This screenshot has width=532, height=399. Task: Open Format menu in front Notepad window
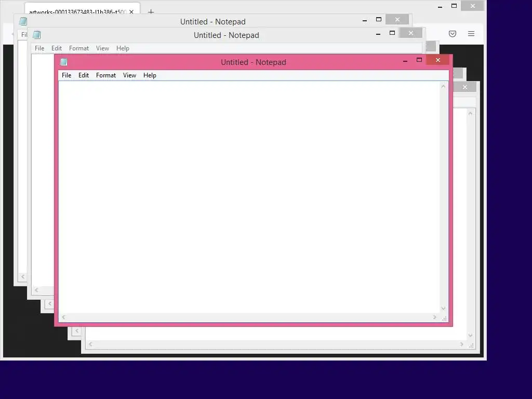coord(106,75)
